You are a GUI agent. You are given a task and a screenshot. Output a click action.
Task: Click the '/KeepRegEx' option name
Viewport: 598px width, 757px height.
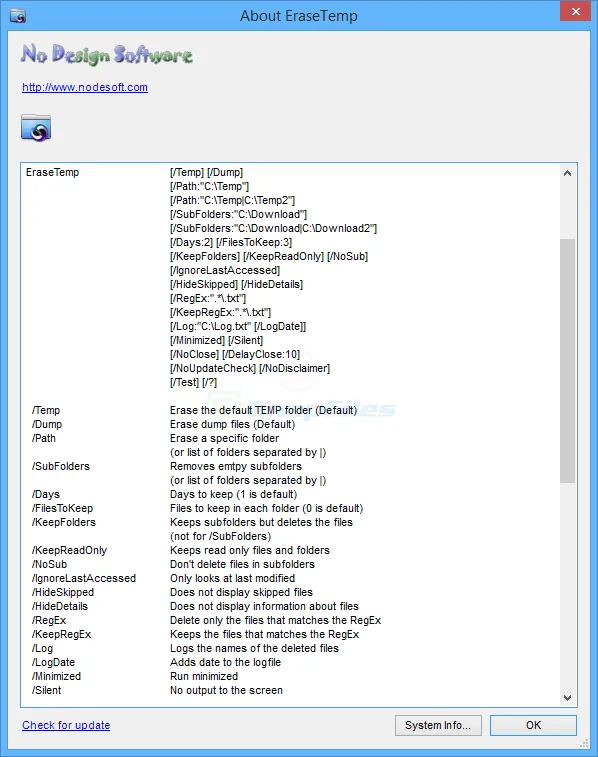pos(61,634)
